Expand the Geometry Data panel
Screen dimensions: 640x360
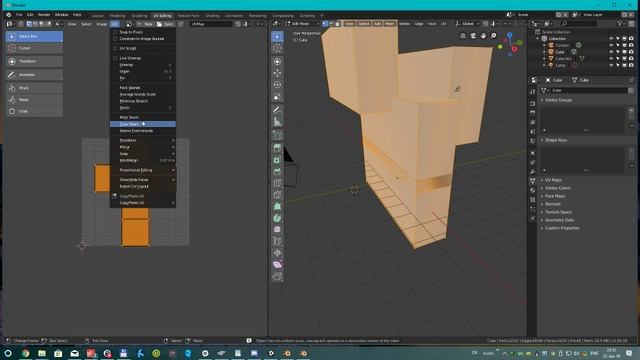coord(559,220)
